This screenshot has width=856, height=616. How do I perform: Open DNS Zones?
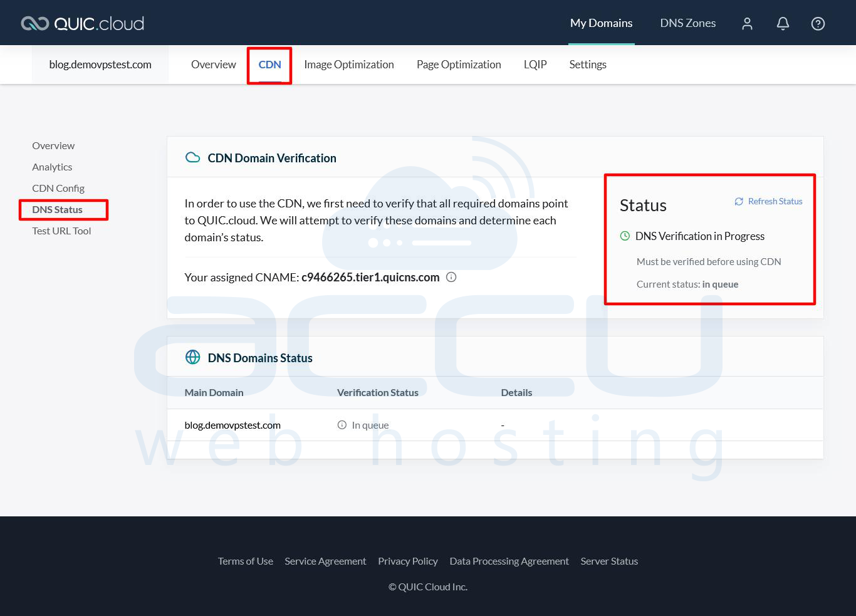(688, 23)
